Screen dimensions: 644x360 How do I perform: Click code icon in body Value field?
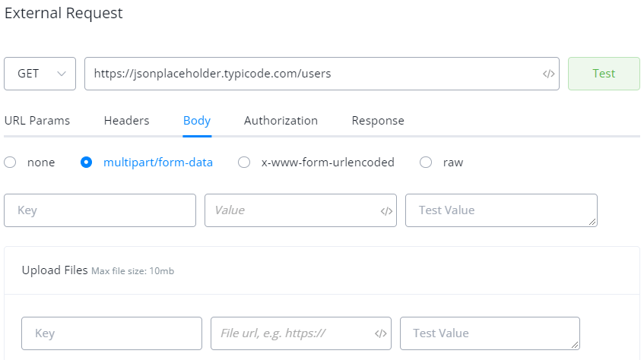coord(386,211)
